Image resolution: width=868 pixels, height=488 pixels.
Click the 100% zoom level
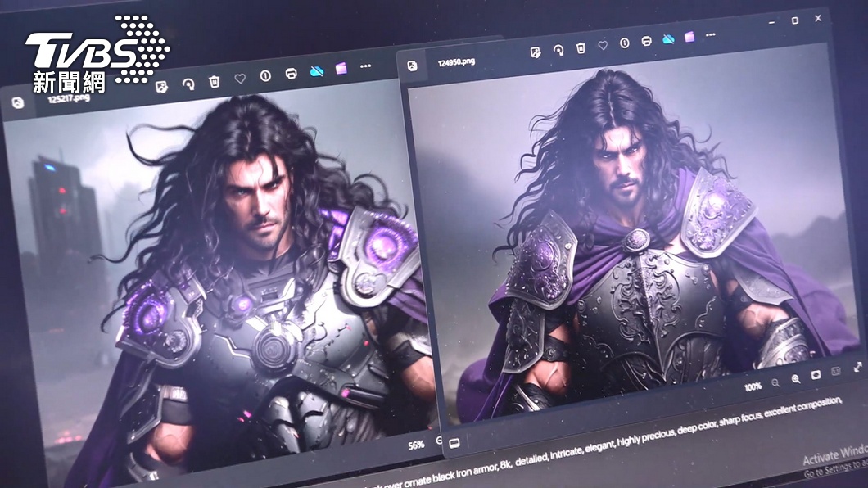pos(753,387)
